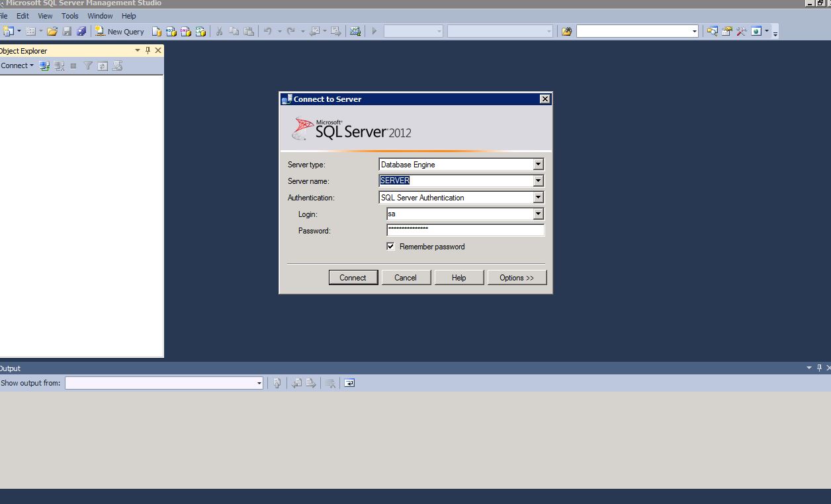Click the Start Debugging play icon
The height and width of the screenshot is (504, 831).
(374, 31)
